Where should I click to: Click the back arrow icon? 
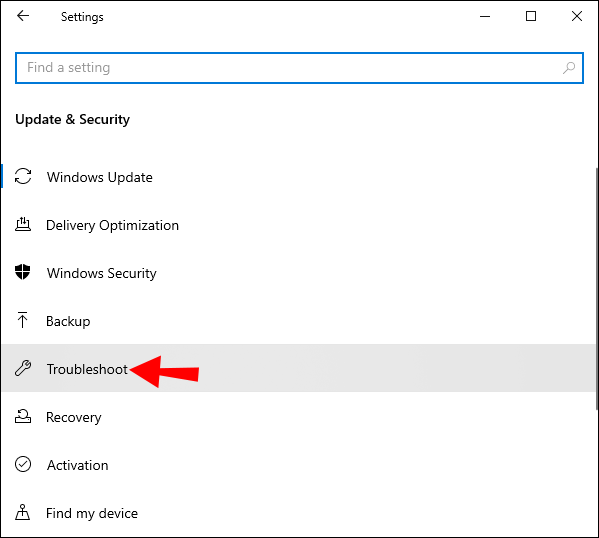pos(23,16)
